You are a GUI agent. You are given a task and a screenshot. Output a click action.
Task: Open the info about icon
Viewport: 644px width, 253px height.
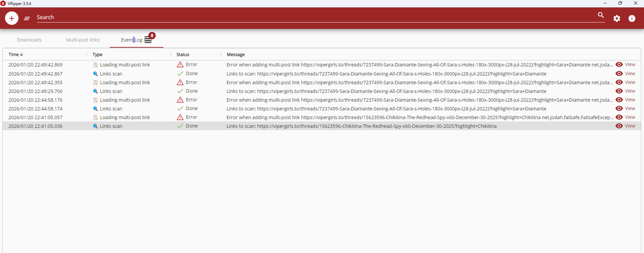tap(632, 18)
